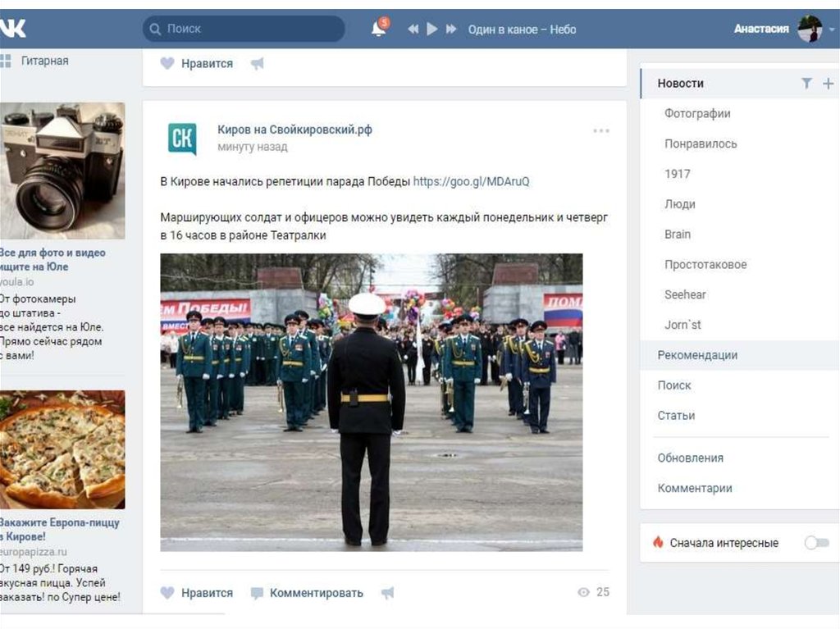Open Статьи section
The width and height of the screenshot is (840, 629).
point(676,415)
